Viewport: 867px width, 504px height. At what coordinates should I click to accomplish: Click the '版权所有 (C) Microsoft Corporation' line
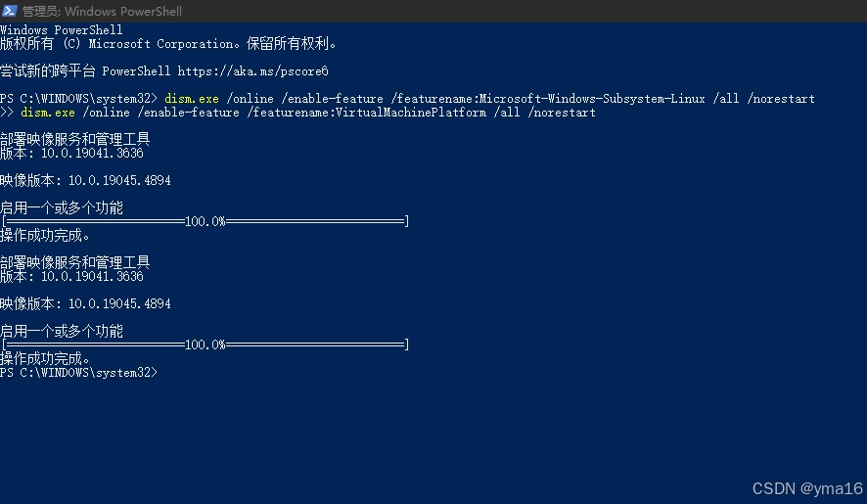point(168,44)
